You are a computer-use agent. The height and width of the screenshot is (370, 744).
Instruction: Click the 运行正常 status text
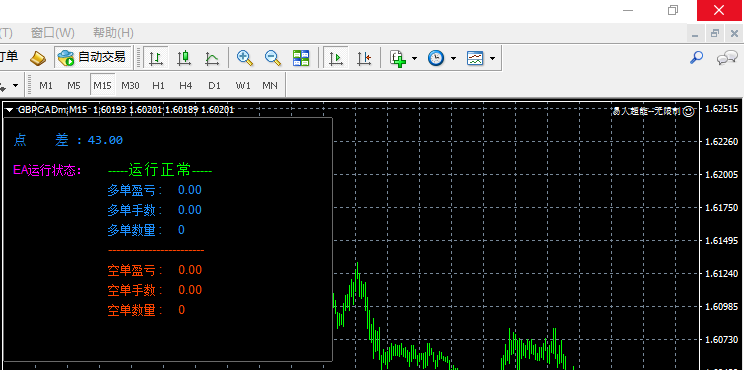160,169
